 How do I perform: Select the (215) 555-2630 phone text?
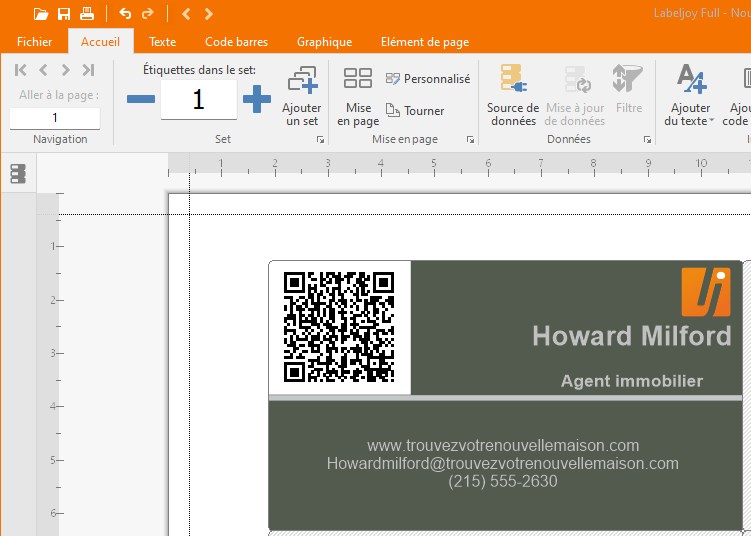[503, 481]
